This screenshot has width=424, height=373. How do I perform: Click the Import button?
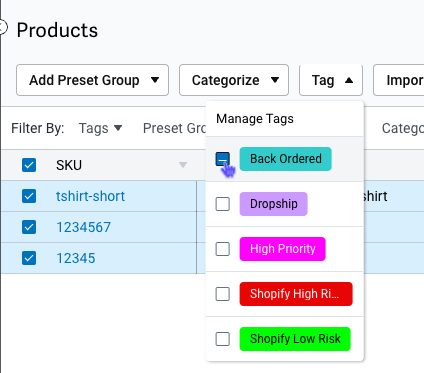(399, 80)
